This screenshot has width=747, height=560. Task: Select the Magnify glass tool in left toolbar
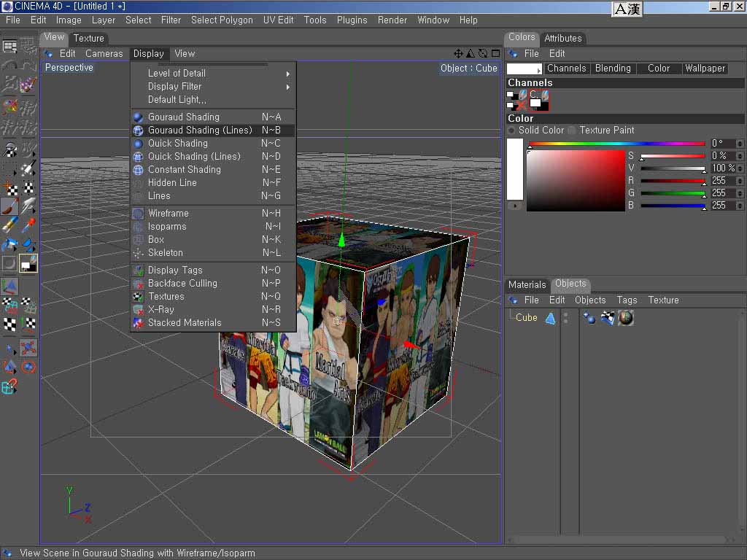coord(9,150)
